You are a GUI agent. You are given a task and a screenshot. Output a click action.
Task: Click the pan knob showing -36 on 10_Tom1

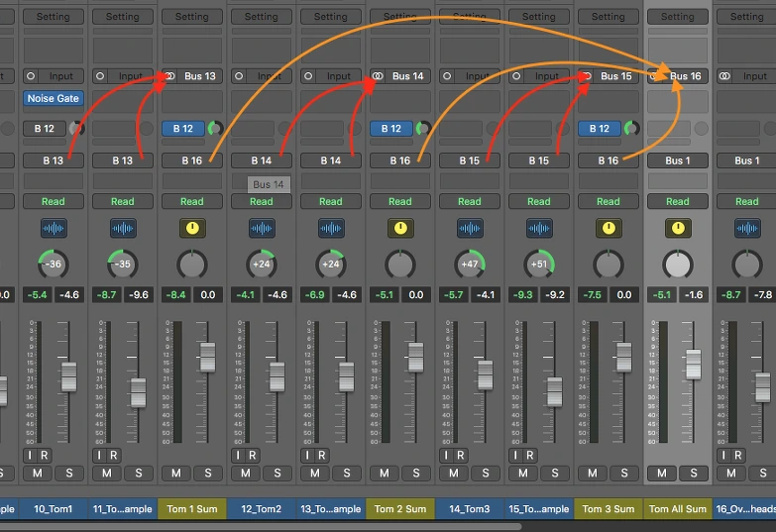54,265
